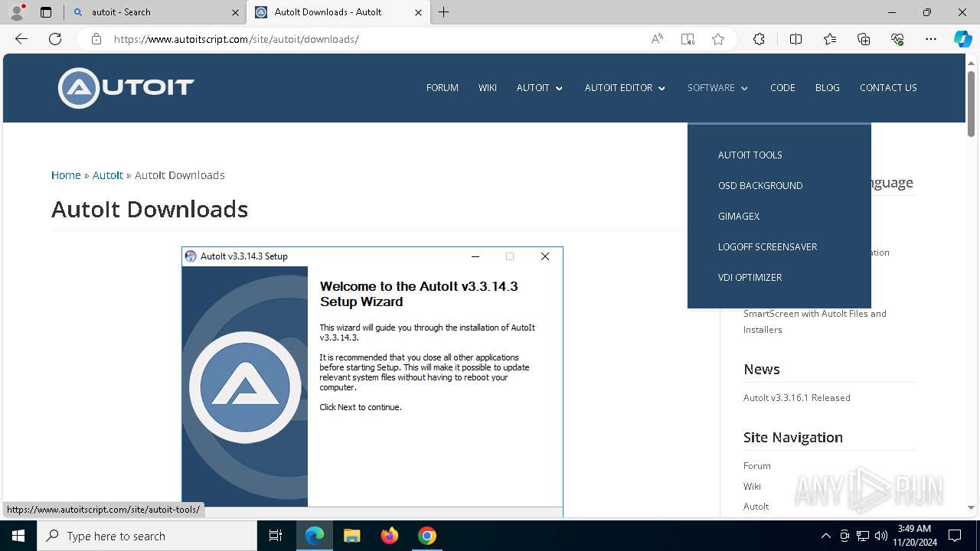Open a new tab with plus button

(444, 12)
